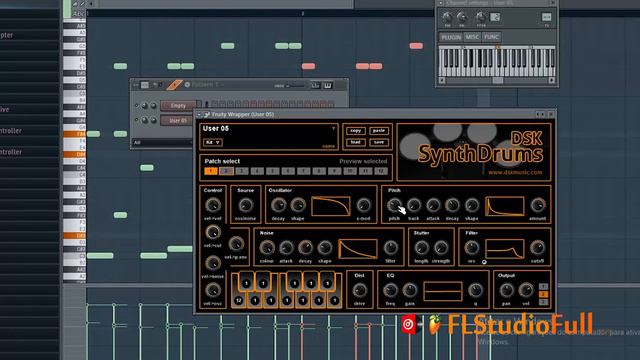Click the left scroll arrow under Channel settings keyboard
The image size is (640, 360).
click(x=442, y=80)
